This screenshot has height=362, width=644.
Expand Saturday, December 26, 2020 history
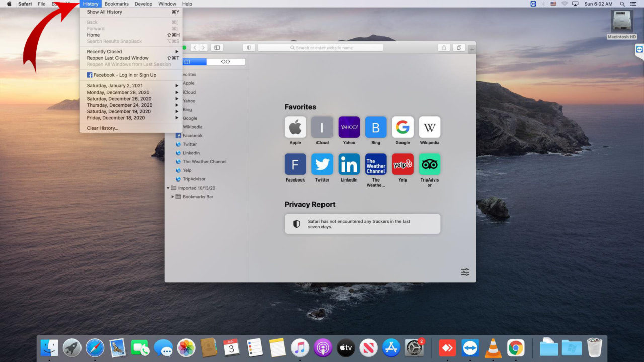pos(131,99)
